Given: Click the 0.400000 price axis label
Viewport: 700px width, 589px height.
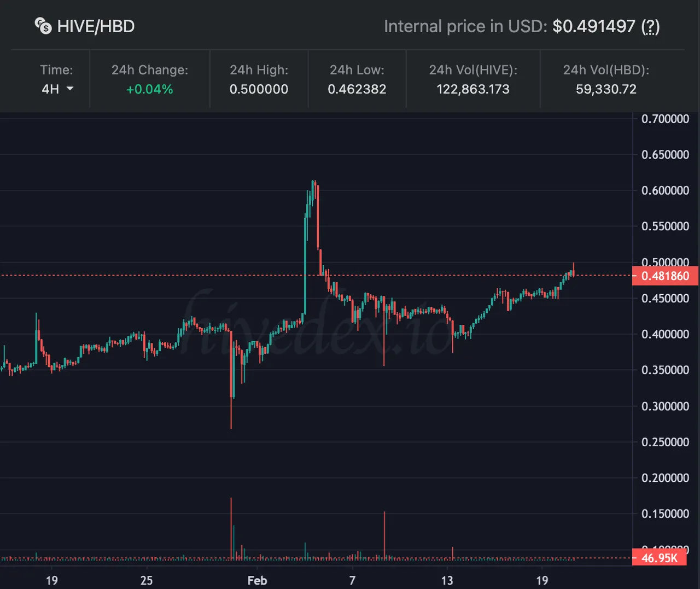Looking at the screenshot, I should tap(665, 334).
